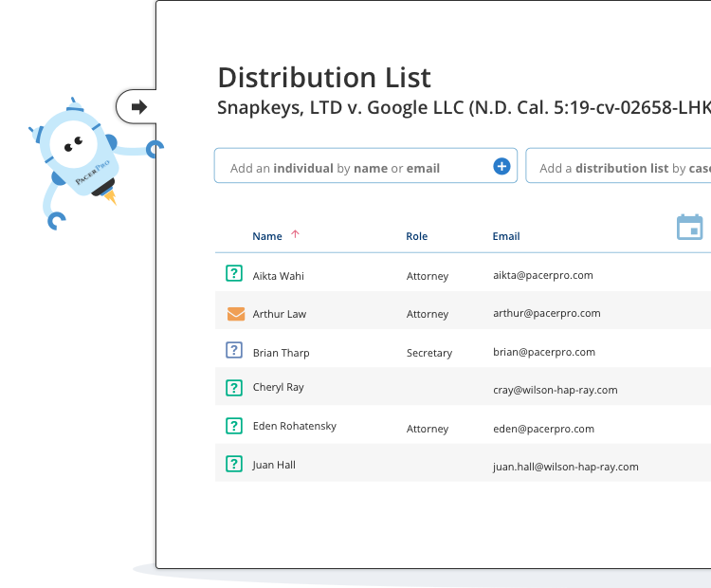Screen dimensions: 711x588
Task: Click the blue plus add individual button
Action: click(x=501, y=166)
